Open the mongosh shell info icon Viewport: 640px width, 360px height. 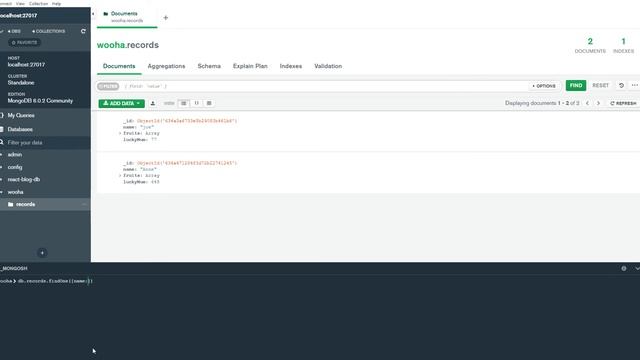pos(624,268)
